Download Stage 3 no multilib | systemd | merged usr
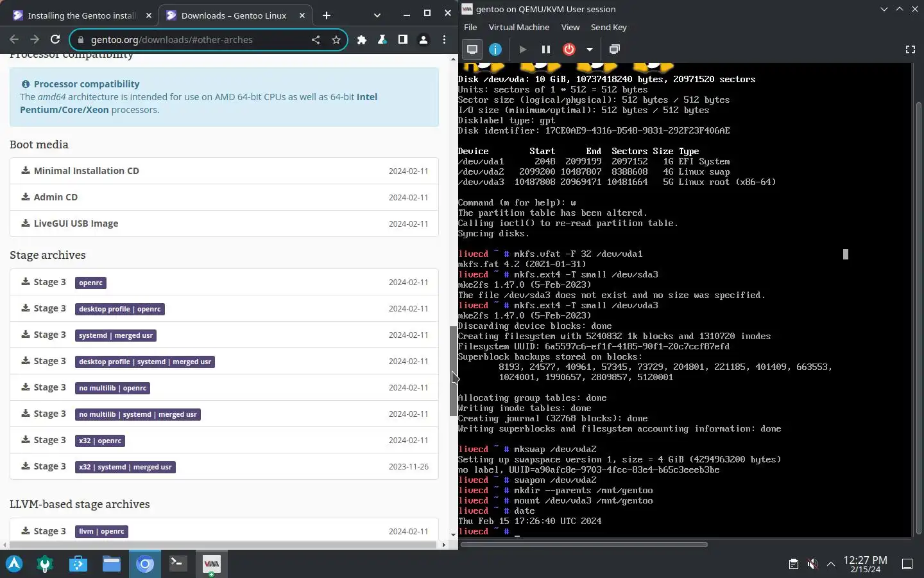The height and width of the screenshot is (578, 924). click(x=224, y=414)
